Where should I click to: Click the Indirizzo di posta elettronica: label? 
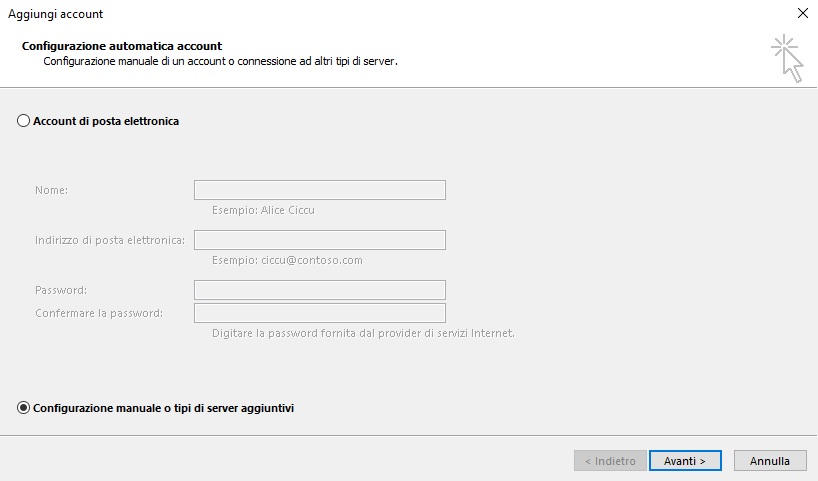pyautogui.click(x=110, y=240)
